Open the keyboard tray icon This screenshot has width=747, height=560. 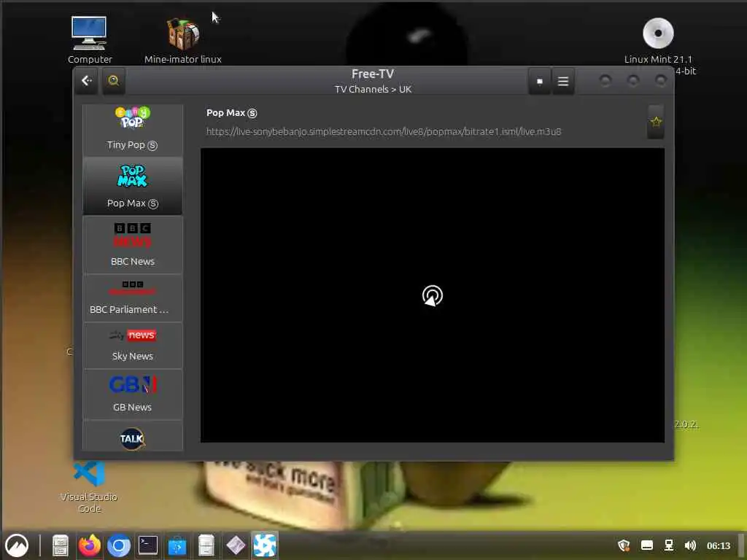click(646, 545)
